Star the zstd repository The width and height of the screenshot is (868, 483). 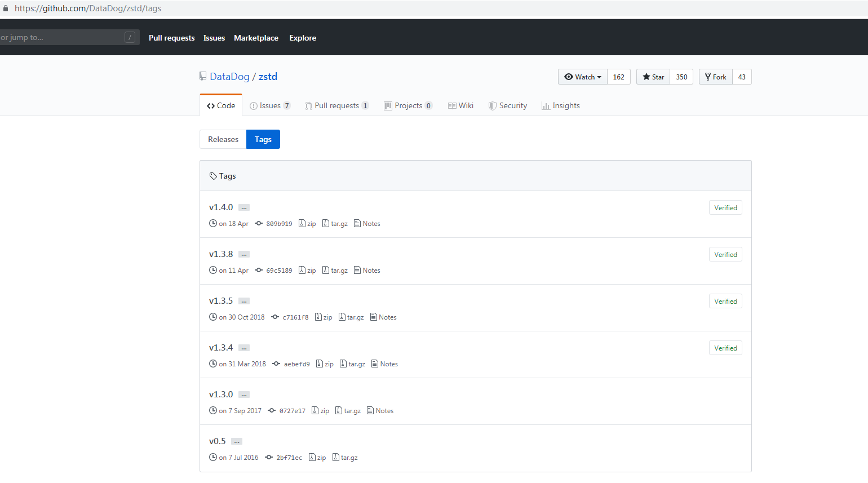pos(653,77)
